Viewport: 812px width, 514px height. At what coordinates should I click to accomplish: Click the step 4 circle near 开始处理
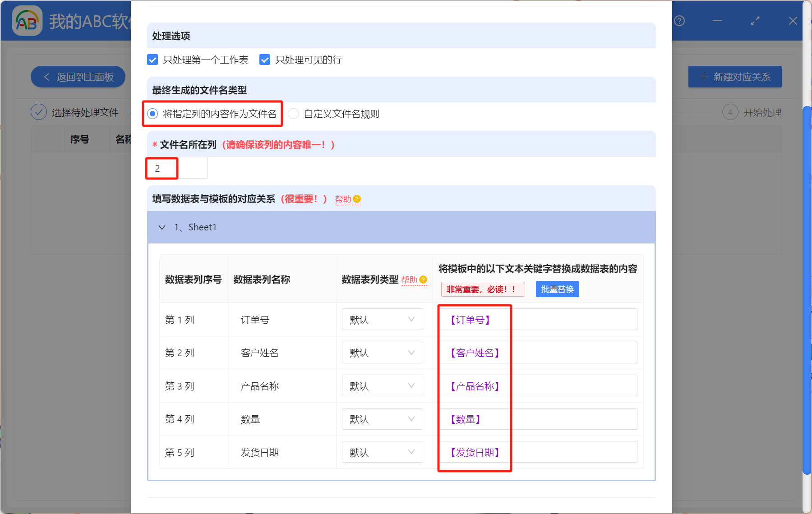[730, 112]
